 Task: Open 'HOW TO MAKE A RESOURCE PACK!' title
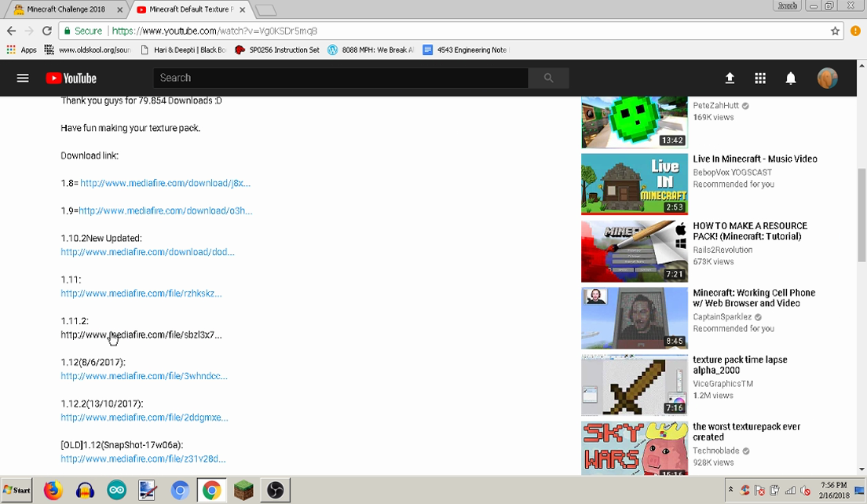[x=750, y=231]
